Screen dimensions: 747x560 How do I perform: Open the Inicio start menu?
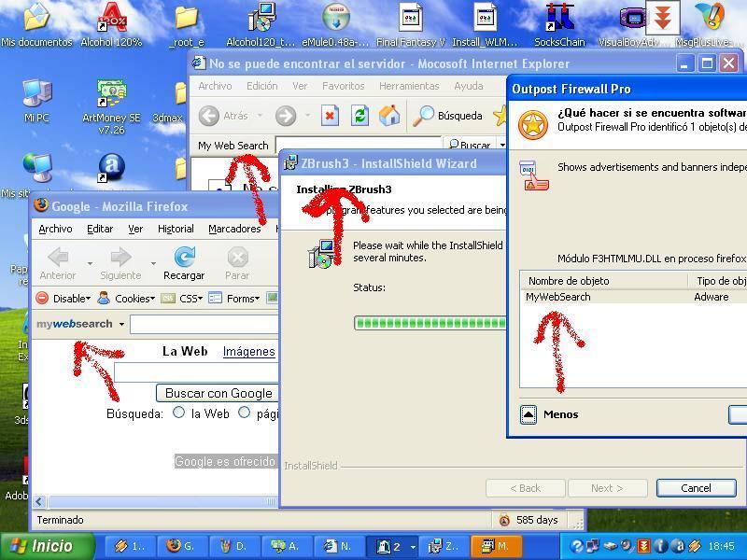[x=47, y=546]
